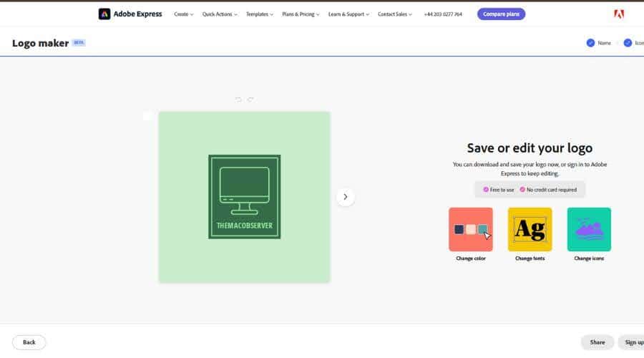Click the Share button
Image resolution: width=644 pixels, height=358 pixels.
click(597, 342)
